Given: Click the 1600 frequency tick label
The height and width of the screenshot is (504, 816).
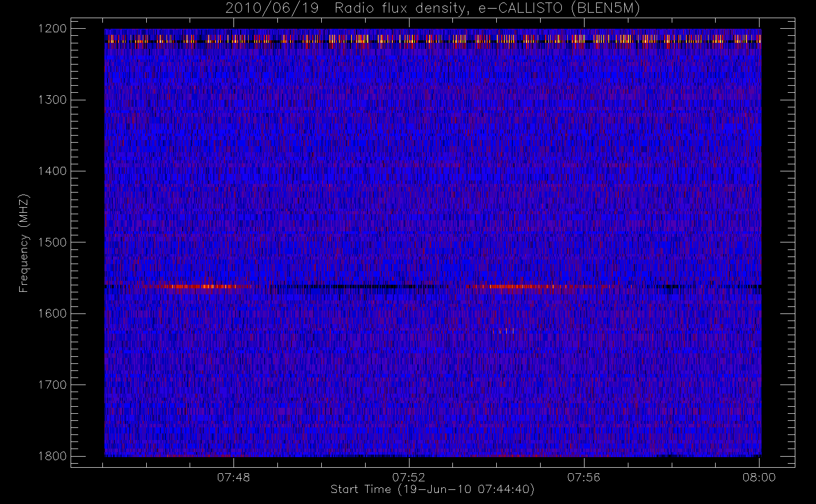Looking at the screenshot, I should [x=53, y=313].
